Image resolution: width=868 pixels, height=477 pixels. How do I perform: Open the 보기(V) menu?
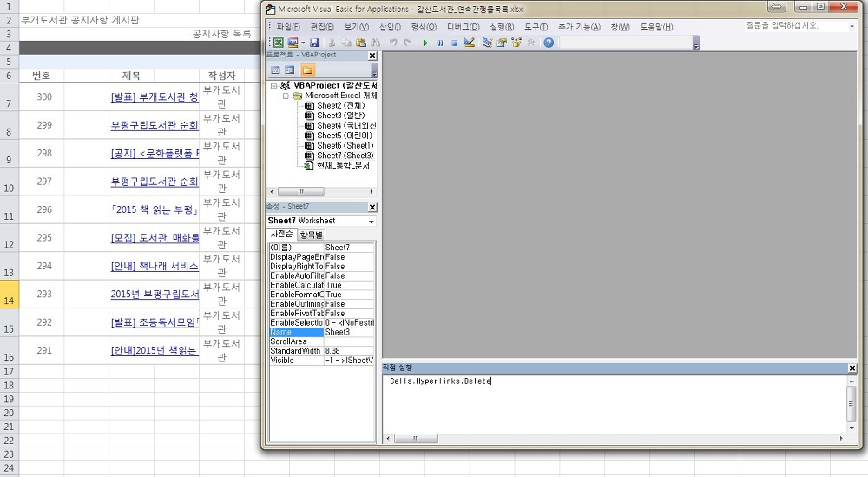(x=356, y=27)
